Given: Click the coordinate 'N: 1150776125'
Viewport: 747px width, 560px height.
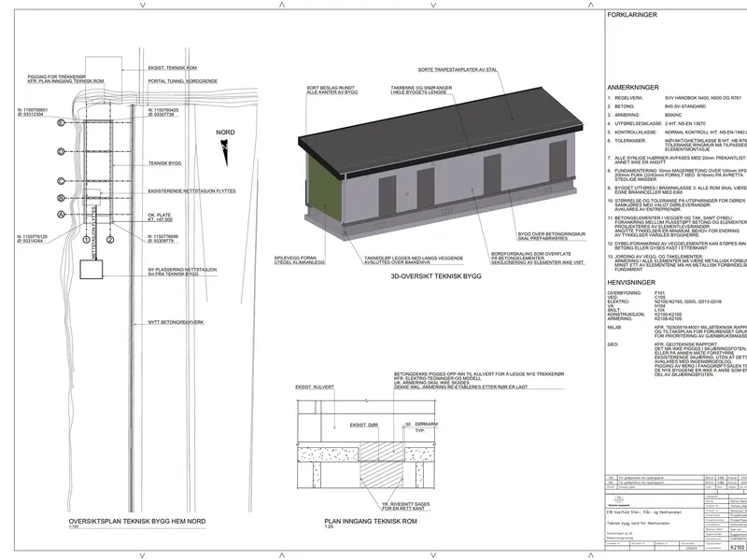Looking at the screenshot, I should pyautogui.click(x=33, y=237).
